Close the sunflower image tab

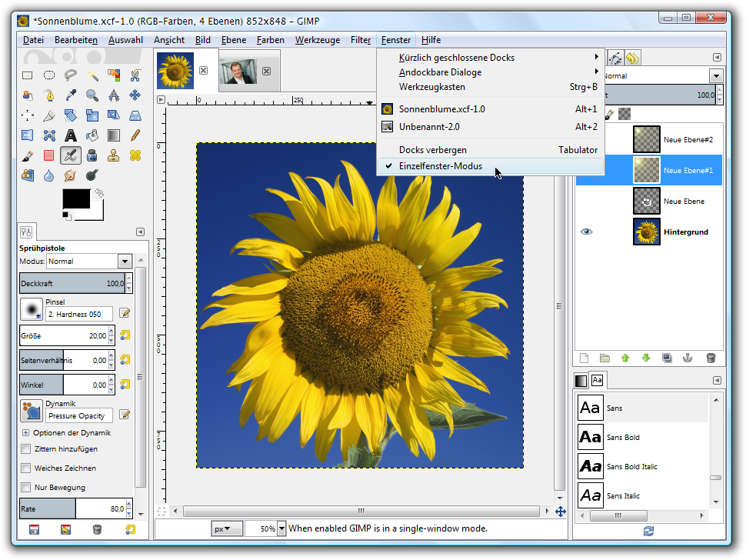tap(203, 71)
